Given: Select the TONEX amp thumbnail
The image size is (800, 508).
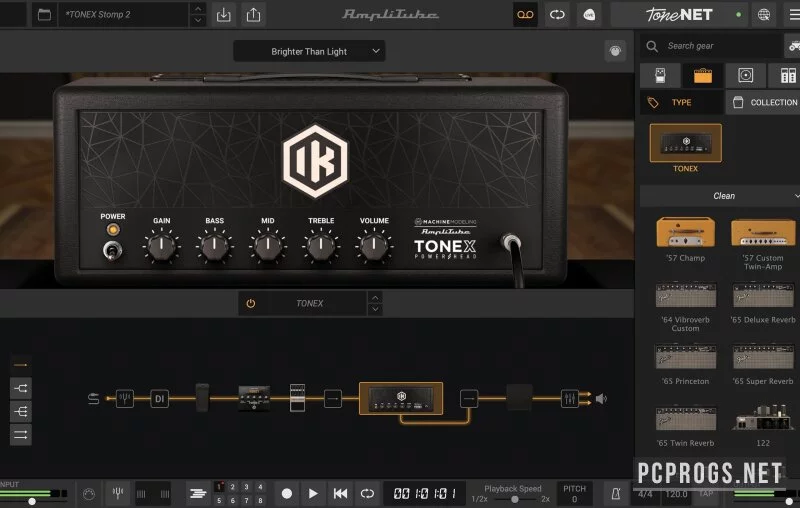Looking at the screenshot, I should click(x=686, y=143).
